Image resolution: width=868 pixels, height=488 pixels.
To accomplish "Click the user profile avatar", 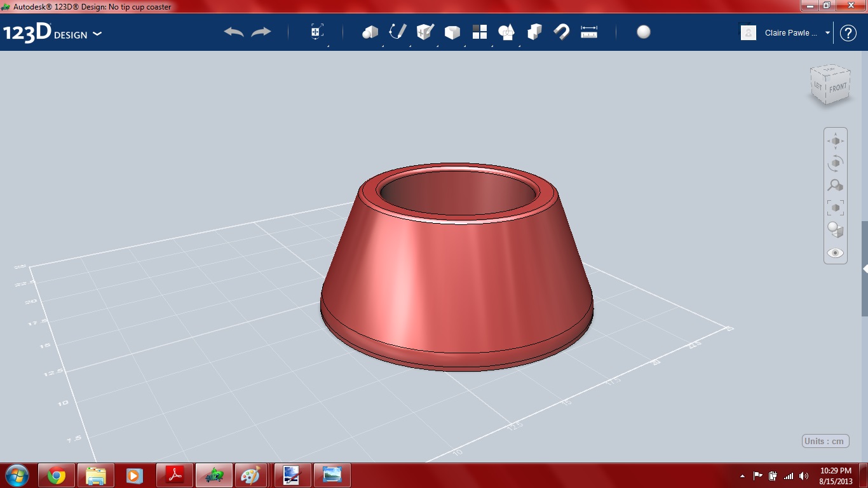I will coord(749,33).
